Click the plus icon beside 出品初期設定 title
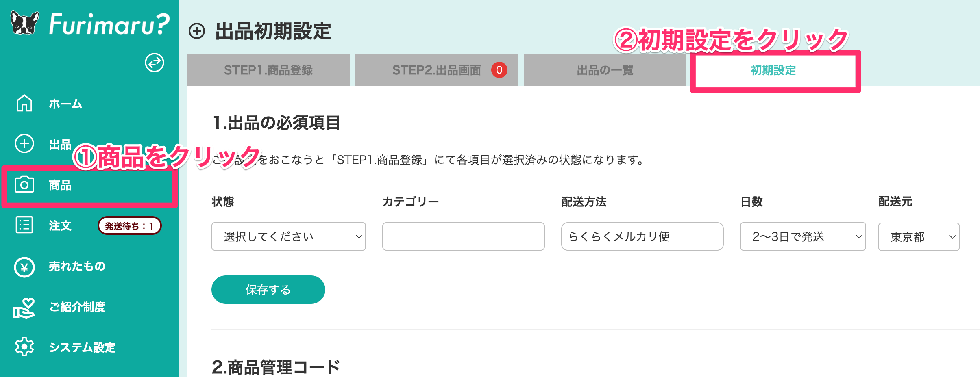The height and width of the screenshot is (377, 980). pos(197,31)
